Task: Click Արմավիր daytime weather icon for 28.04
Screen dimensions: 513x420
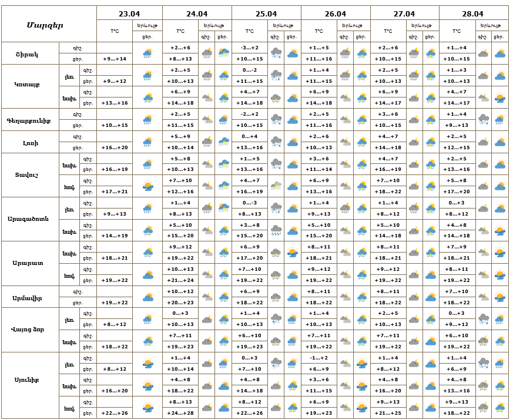Action: pos(499,297)
